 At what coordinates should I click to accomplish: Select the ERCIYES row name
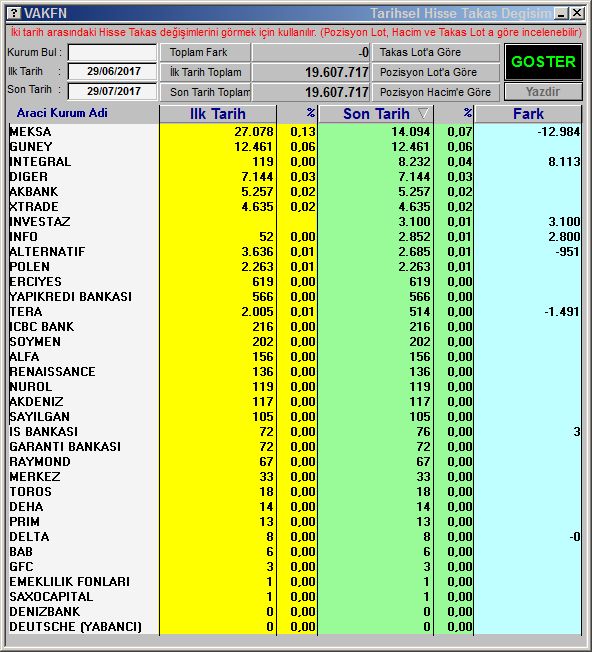[x=35, y=282]
